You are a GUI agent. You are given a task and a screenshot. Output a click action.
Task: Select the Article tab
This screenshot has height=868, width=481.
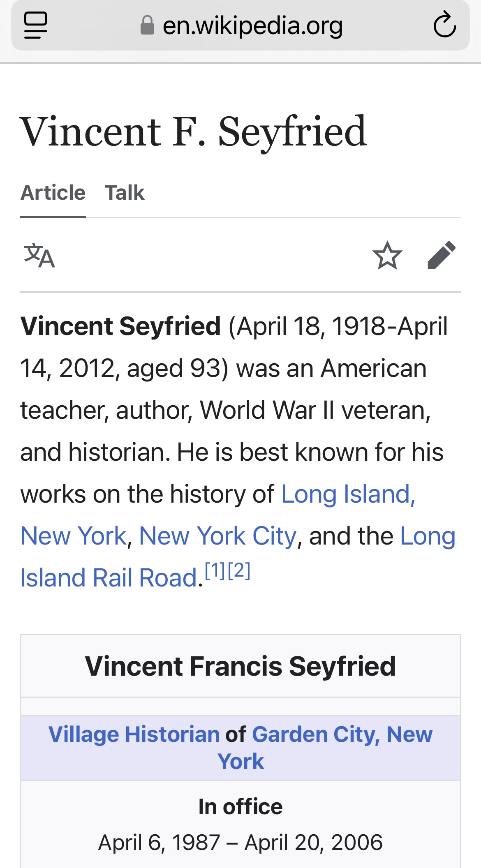coord(53,193)
